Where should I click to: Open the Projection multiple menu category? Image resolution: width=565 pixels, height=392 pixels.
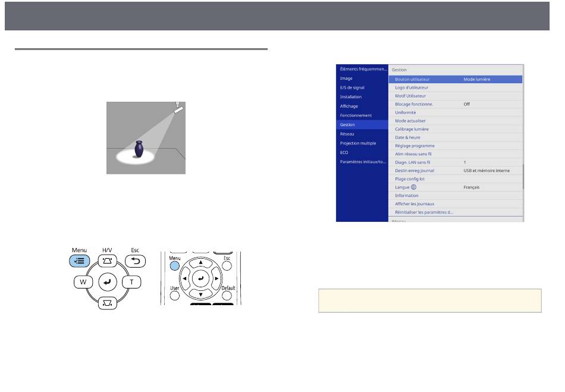tap(363, 143)
